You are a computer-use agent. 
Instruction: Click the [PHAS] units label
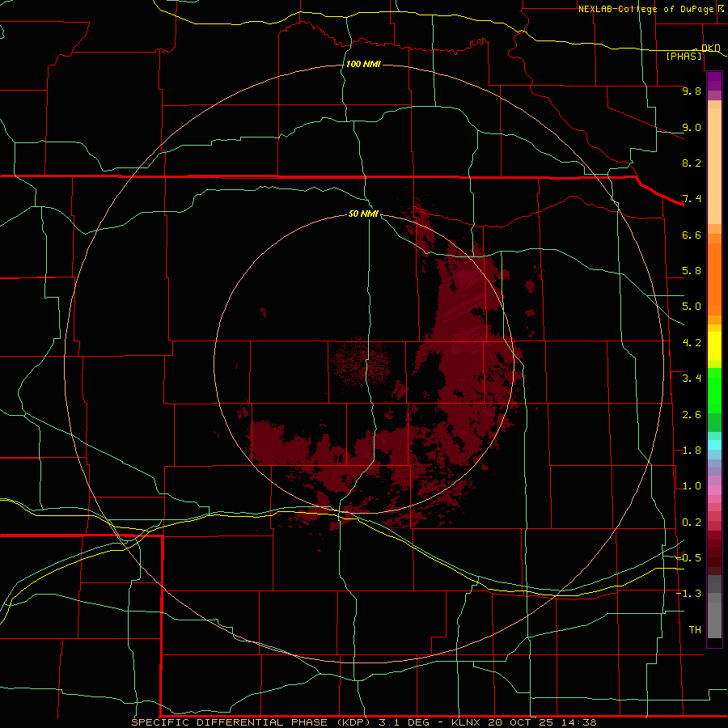[x=684, y=57]
